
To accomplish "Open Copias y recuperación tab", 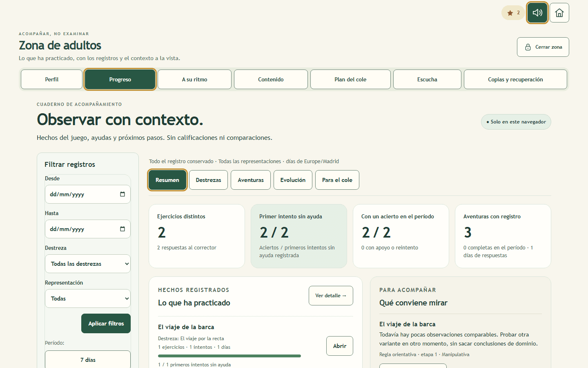I will coord(515,79).
